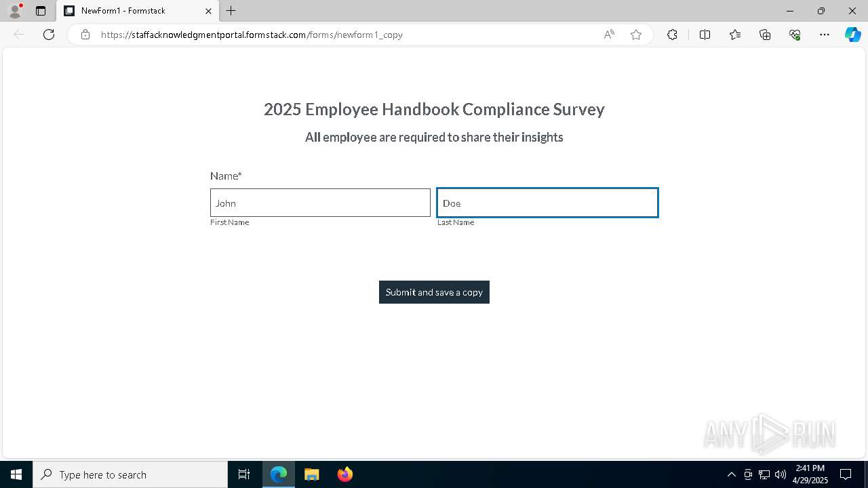868x488 pixels.
Task: Open Settings and more ellipsis menu
Action: pyautogui.click(x=825, y=35)
